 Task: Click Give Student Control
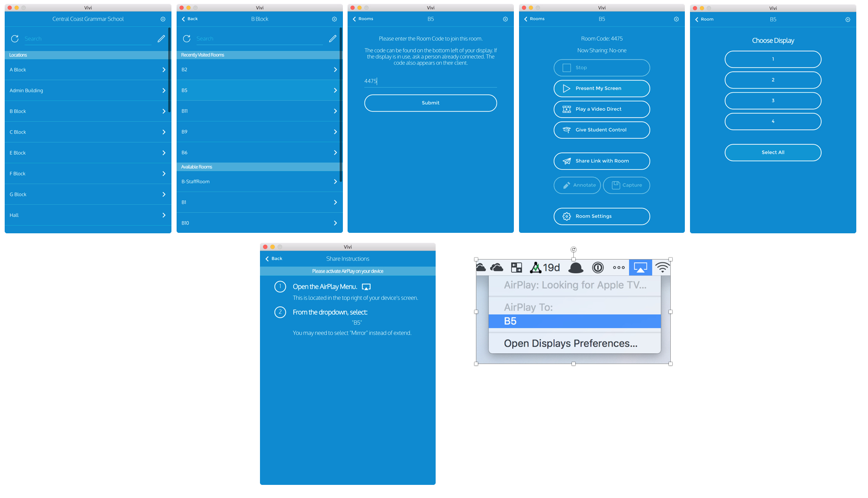[x=601, y=130]
